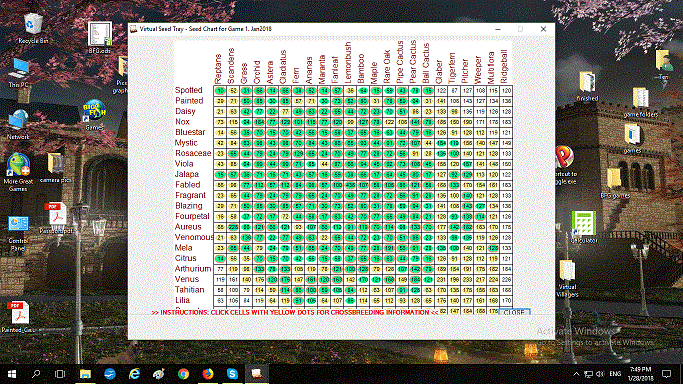Open Skype from the taskbar
Screen dimensions: 683x384
coord(232,374)
